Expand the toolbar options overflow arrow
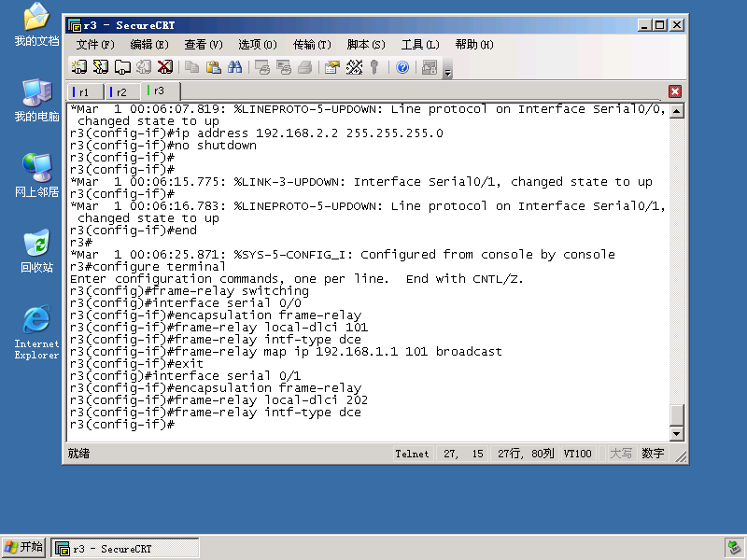Viewport: 747px width, 560px height. point(447,73)
